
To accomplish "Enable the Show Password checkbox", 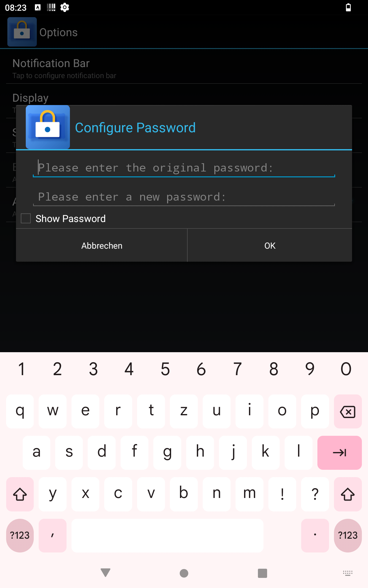I will coord(26,218).
